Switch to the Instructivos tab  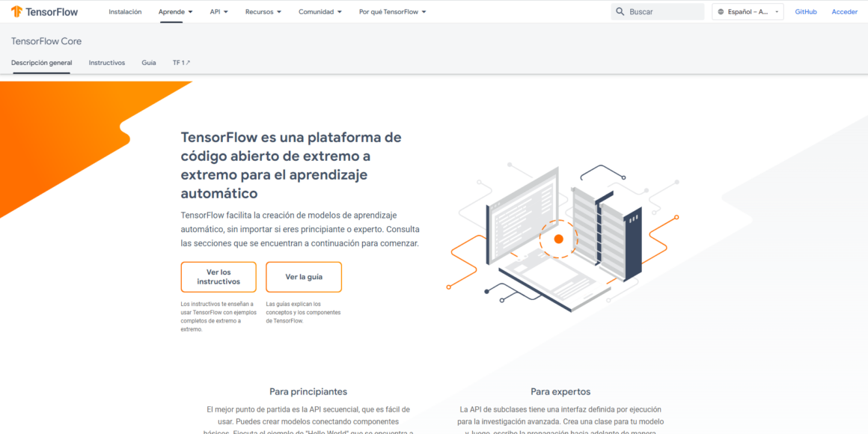click(x=106, y=63)
